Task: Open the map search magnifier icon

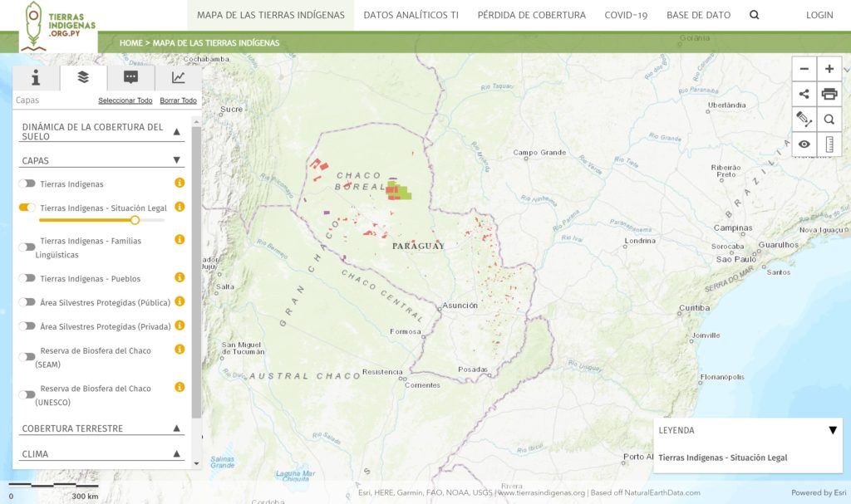Action: pos(829,119)
